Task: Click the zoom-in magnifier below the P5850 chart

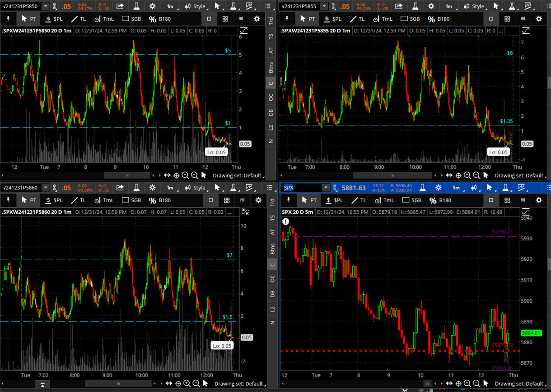Action: [185, 175]
